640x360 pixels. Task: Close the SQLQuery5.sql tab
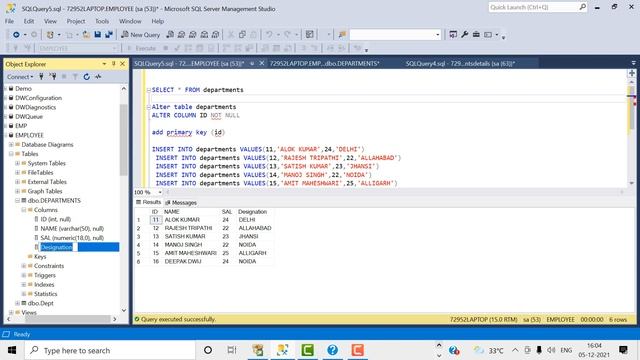click(x=262, y=63)
